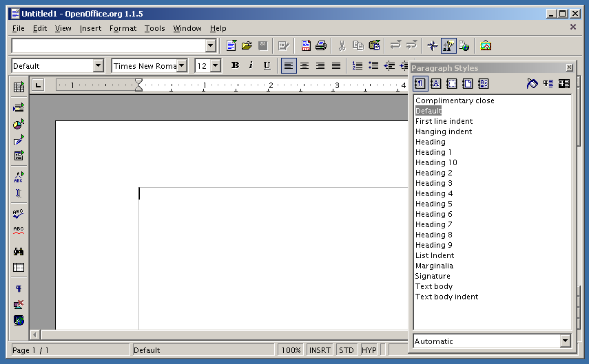Show Draw Functions sidebar icon
The height and width of the screenshot is (364, 589).
19,140
